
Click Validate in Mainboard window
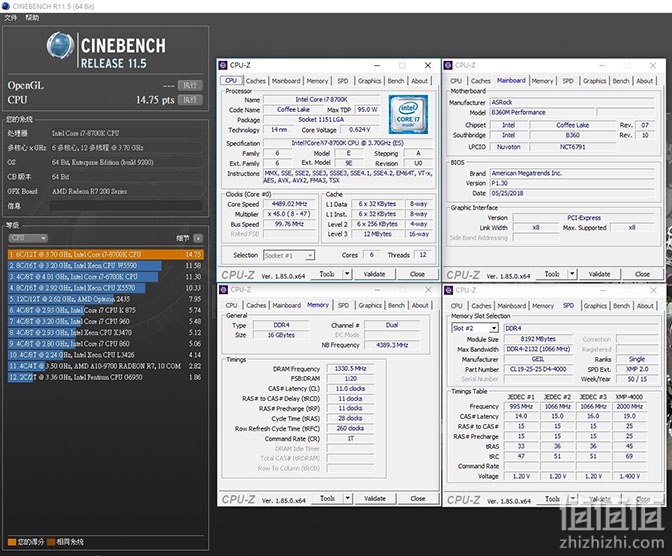(599, 274)
